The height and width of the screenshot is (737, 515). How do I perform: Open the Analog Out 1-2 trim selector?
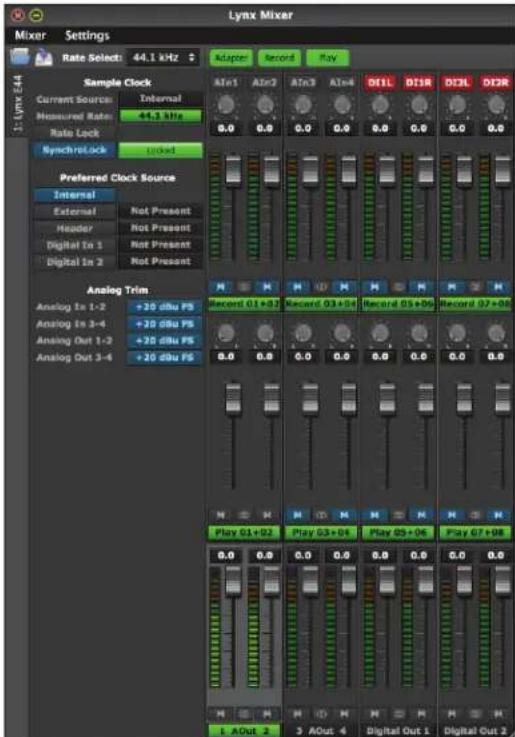tap(164, 341)
